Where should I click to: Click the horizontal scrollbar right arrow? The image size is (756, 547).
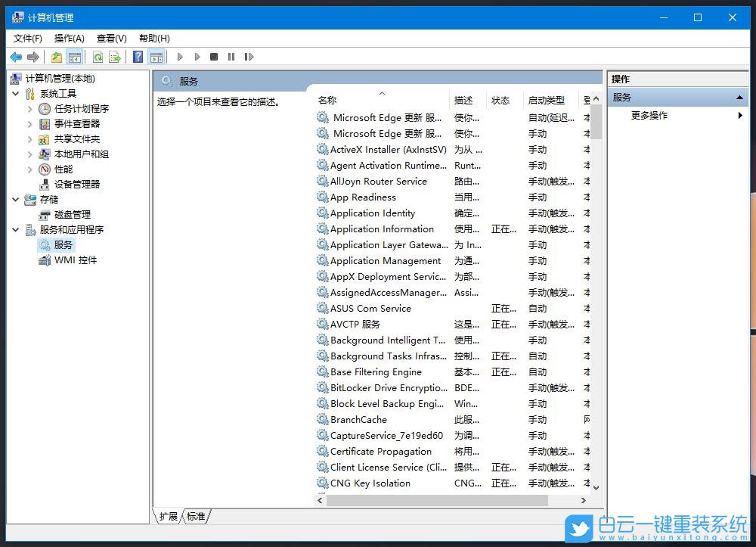583,500
